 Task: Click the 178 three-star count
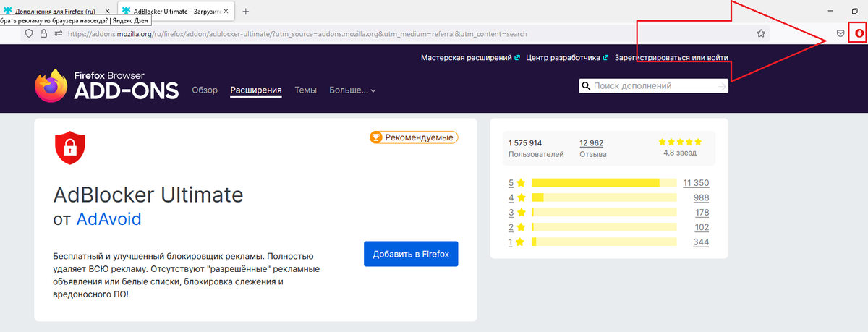702,213
